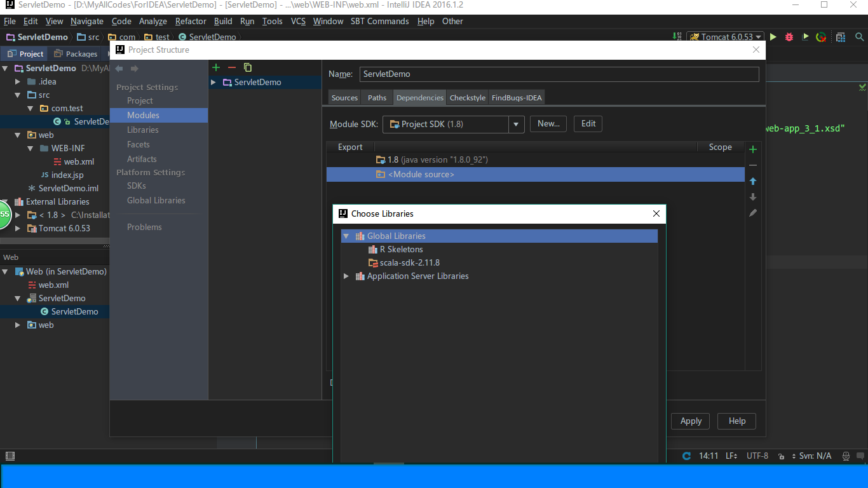Open the SBT Commands menu

click(x=379, y=21)
